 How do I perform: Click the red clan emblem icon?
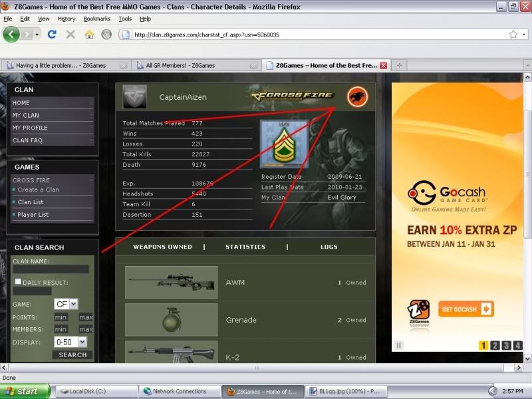pyautogui.click(x=357, y=98)
